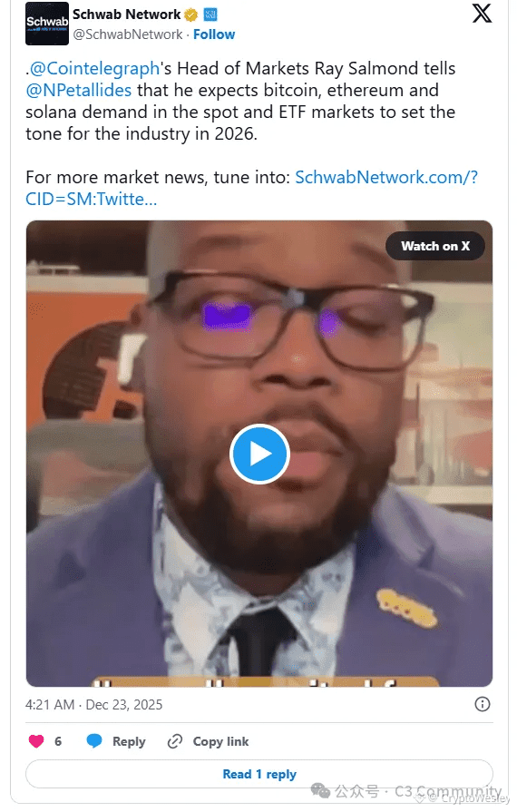Play the embedded video
Image resolution: width=517 pixels, height=812 pixels.
click(x=259, y=454)
